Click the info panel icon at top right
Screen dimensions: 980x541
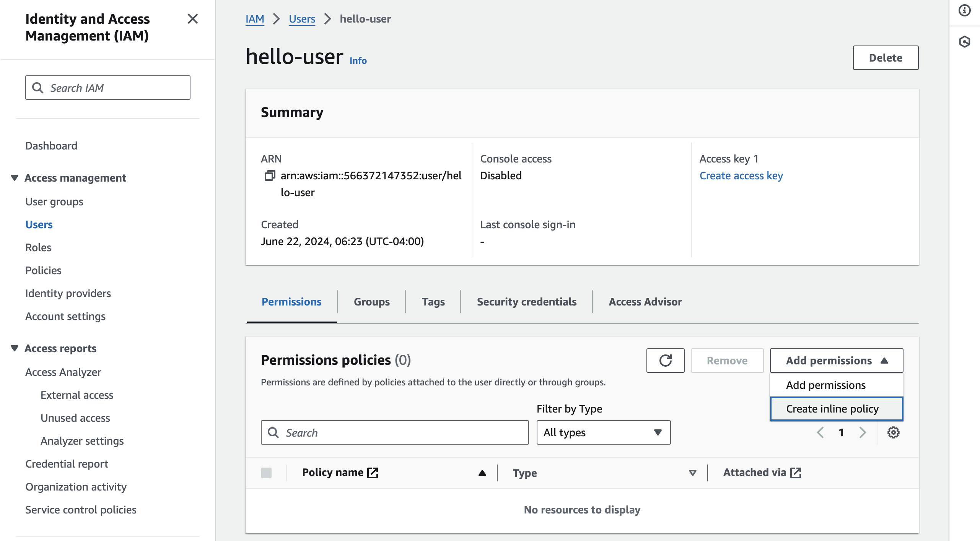964,10
